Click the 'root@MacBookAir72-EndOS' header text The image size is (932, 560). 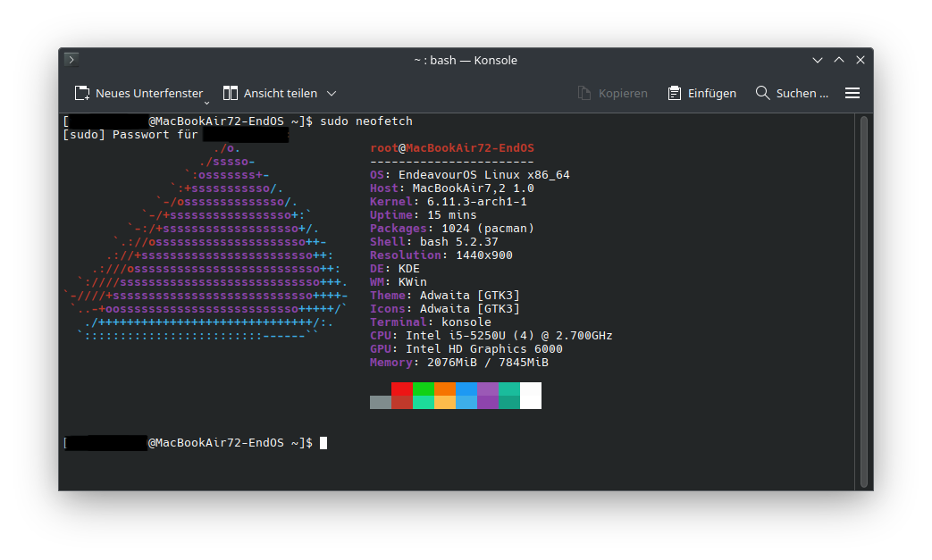pos(452,148)
